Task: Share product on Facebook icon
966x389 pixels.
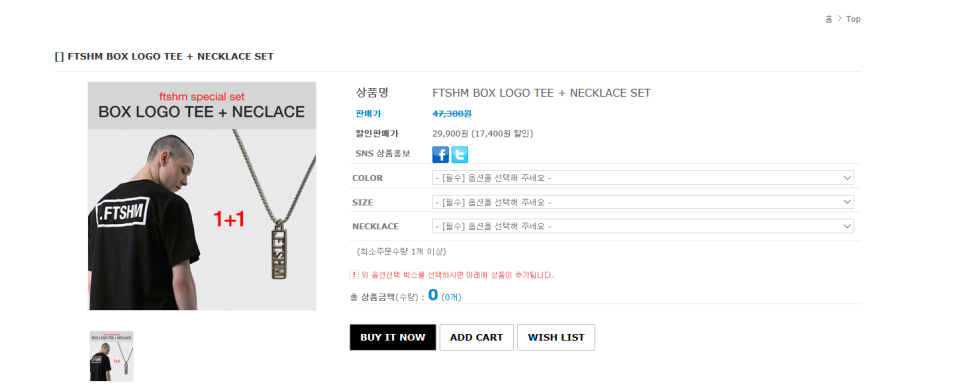Action: click(x=440, y=154)
